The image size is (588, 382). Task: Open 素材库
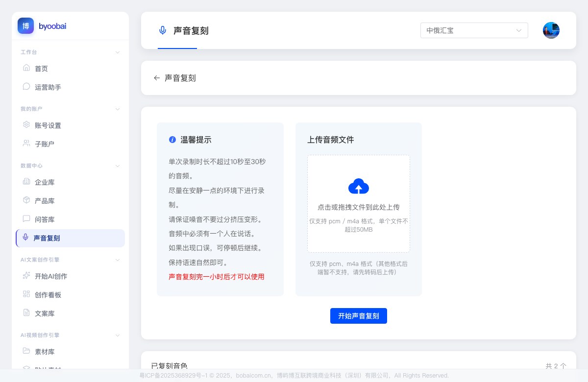(70, 352)
